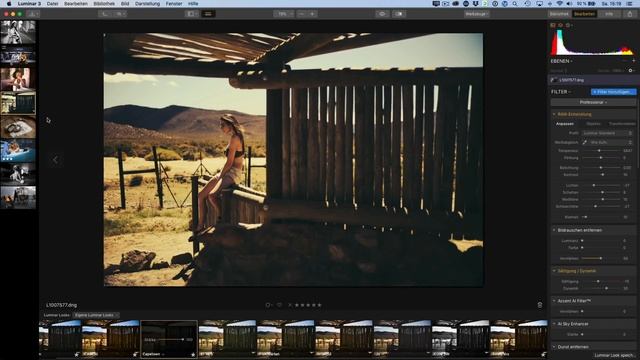Open the Darstellung menu
Image resolution: width=640 pixels, height=360 pixels.
click(x=147, y=4)
